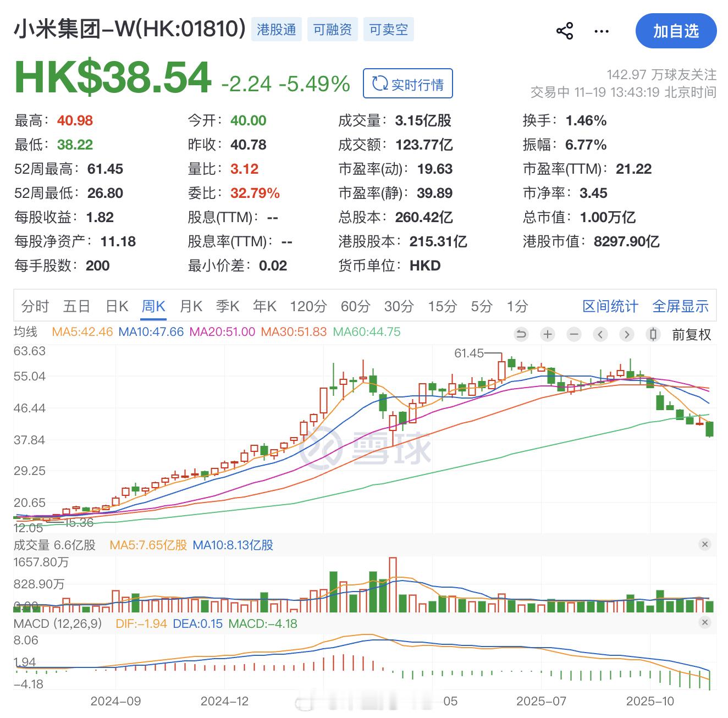The image size is (728, 718).
Task: Click the share icon
Action: point(565,31)
